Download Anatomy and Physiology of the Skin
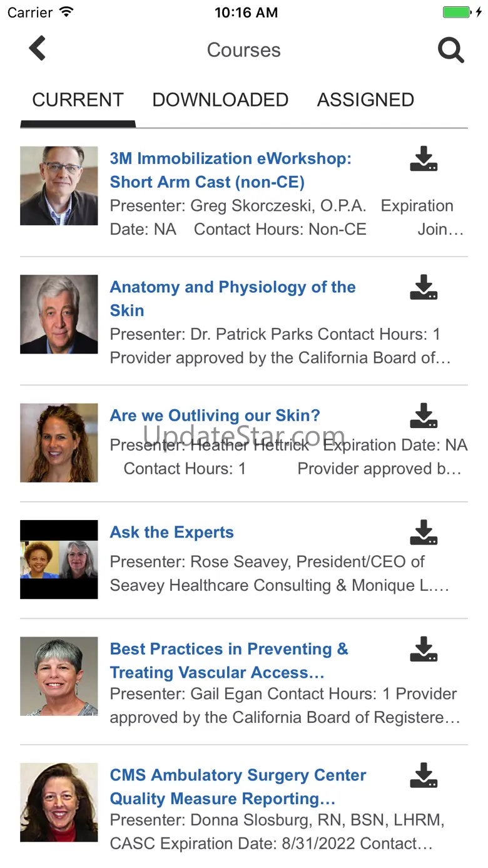488x868 pixels. (x=424, y=287)
